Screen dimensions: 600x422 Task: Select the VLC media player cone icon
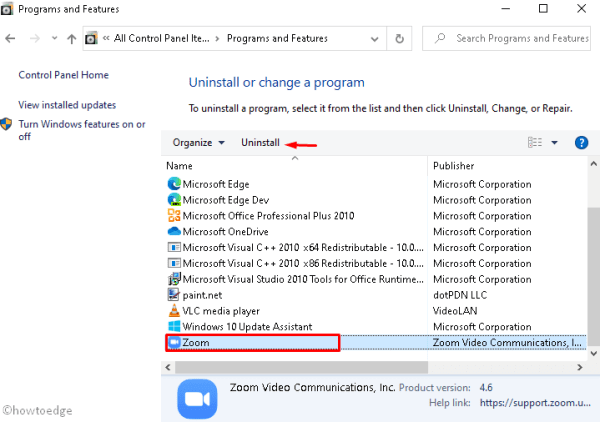pos(174,310)
